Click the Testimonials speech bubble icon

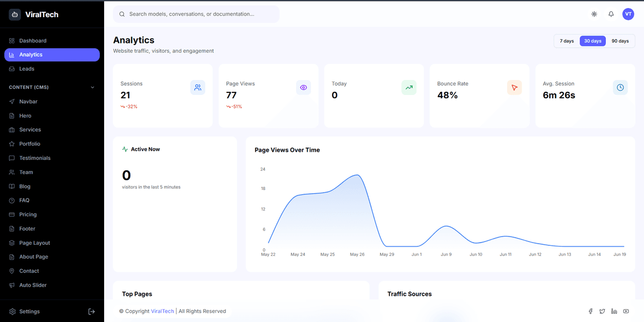(x=12, y=158)
